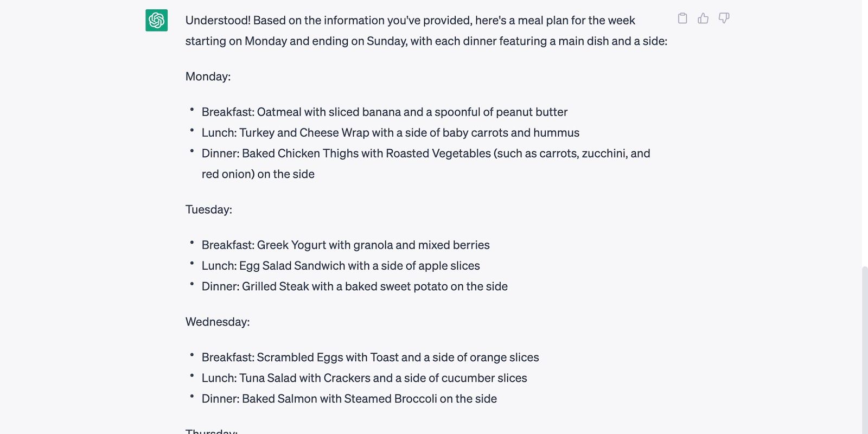868x434 pixels.
Task: Click the Greek Yogurt breakfast line
Action: [345, 245]
